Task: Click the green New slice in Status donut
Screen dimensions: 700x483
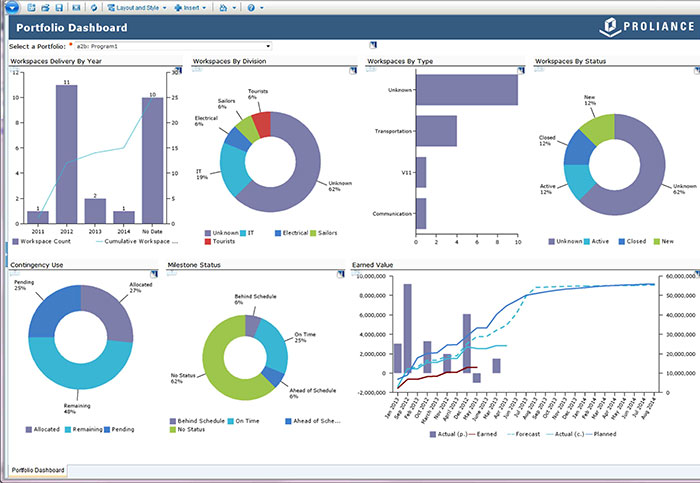Action: [x=600, y=129]
